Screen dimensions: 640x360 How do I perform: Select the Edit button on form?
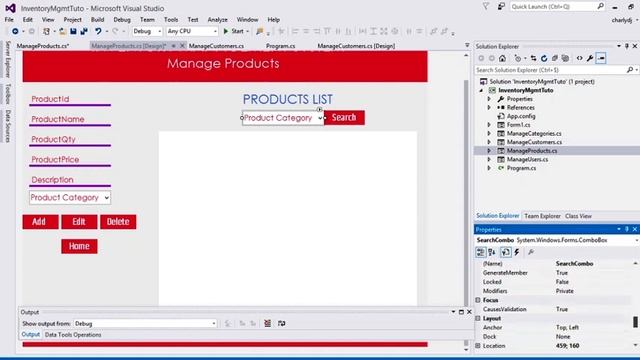click(79, 222)
